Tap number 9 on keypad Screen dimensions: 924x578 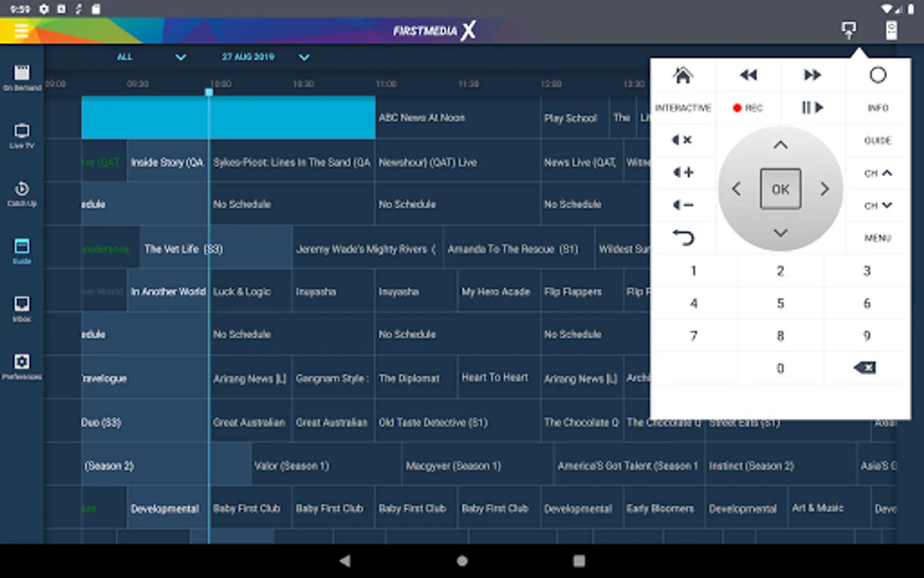[x=867, y=336]
